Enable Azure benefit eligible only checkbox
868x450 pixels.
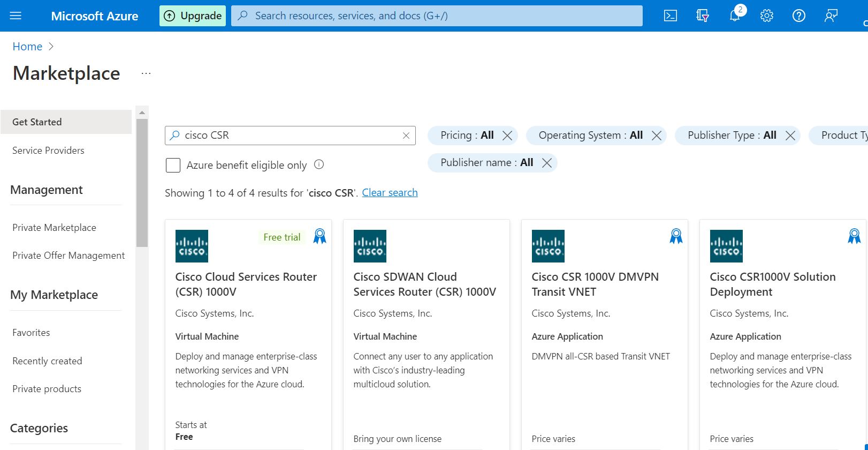tap(173, 165)
